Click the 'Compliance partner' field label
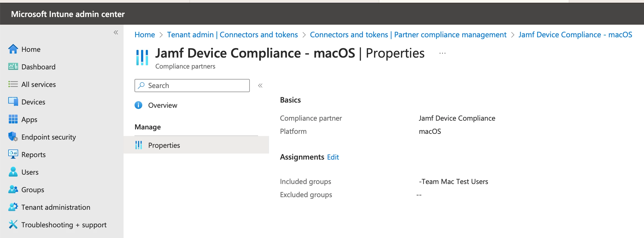The height and width of the screenshot is (238, 644). (311, 118)
